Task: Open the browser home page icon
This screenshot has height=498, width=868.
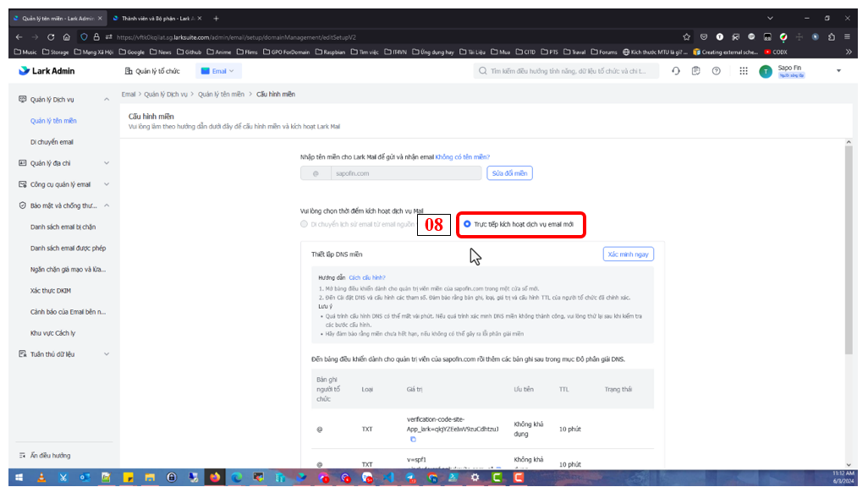Action: (x=67, y=37)
